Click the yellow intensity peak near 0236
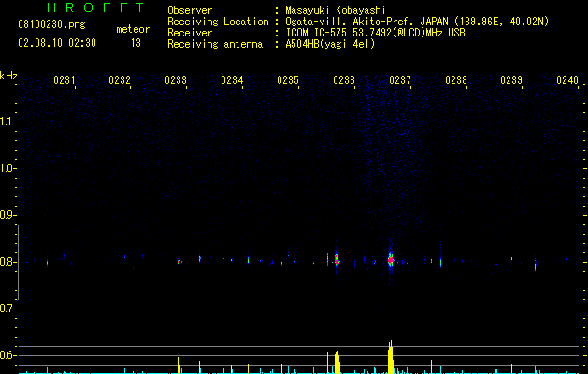The image size is (588, 374). pyautogui.click(x=337, y=362)
